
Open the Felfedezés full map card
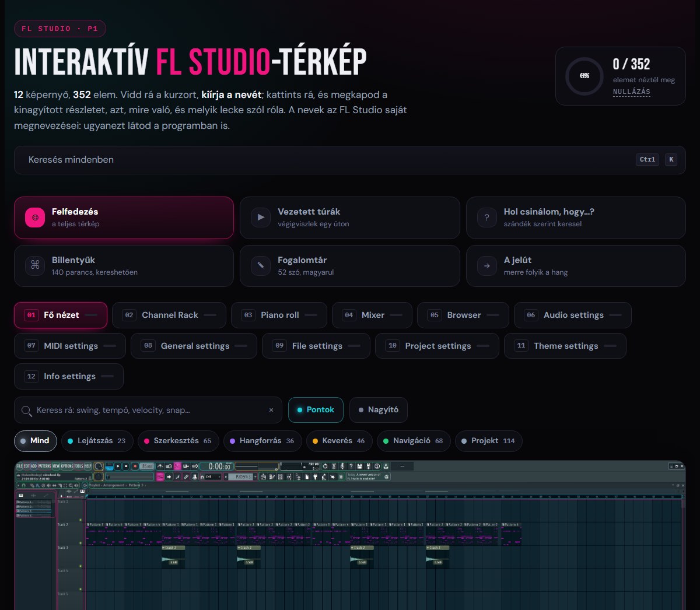click(124, 218)
